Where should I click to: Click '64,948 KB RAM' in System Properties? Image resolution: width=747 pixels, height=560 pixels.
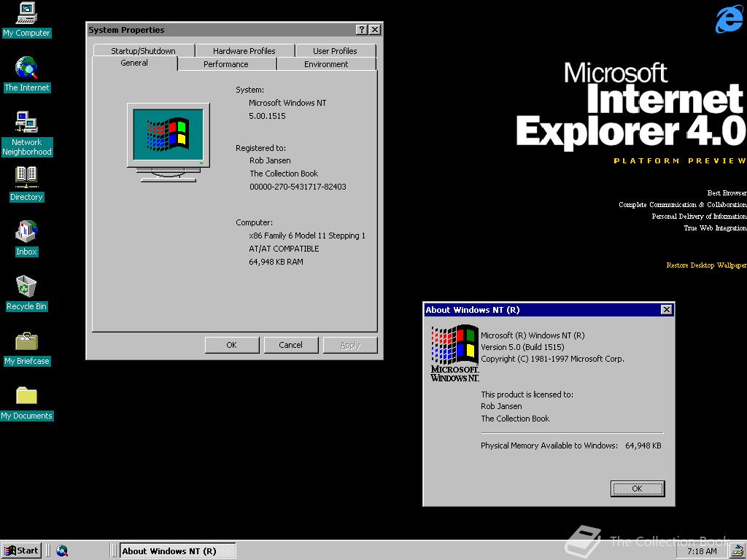coord(276,262)
